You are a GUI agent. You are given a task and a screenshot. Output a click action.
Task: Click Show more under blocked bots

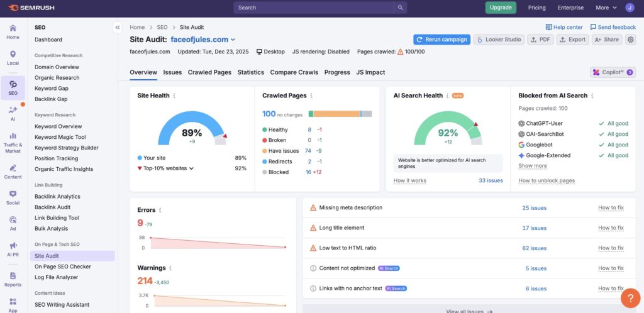pos(532,166)
